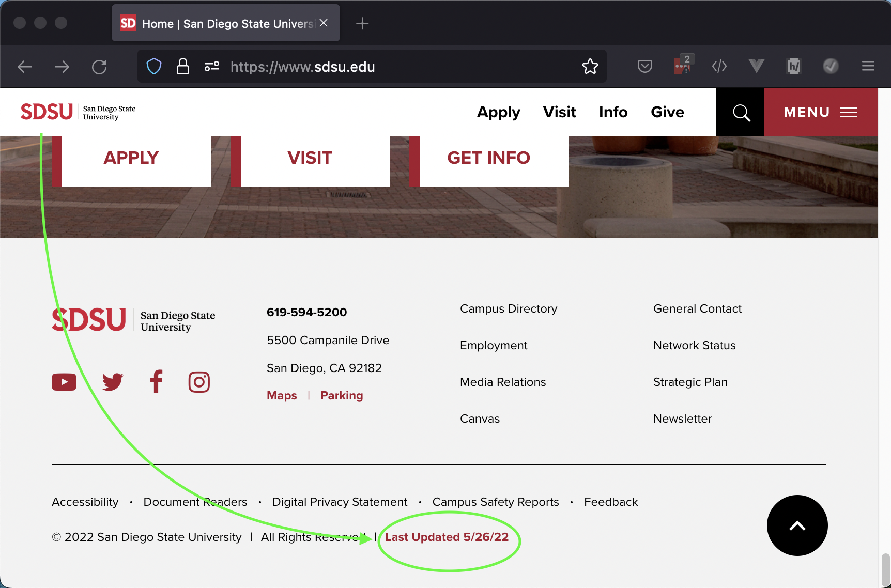
Task: Click the phone number 619-594-5200
Action: [x=306, y=313]
